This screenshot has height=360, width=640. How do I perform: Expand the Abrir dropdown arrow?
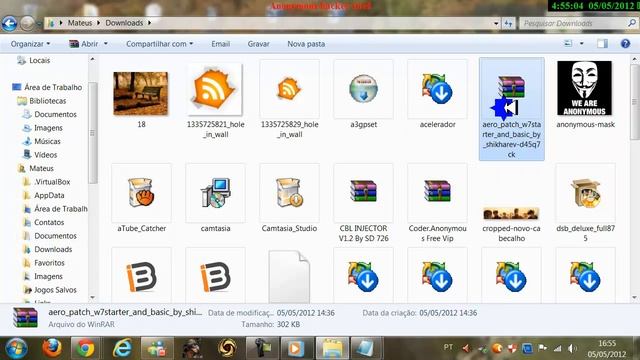(106, 44)
